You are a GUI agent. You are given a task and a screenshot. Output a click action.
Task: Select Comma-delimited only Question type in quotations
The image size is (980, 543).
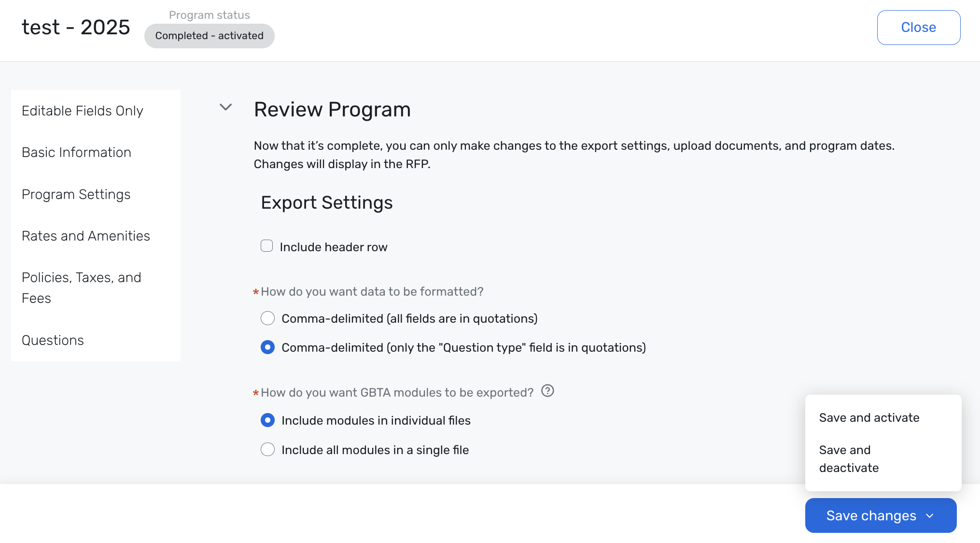pyautogui.click(x=268, y=347)
